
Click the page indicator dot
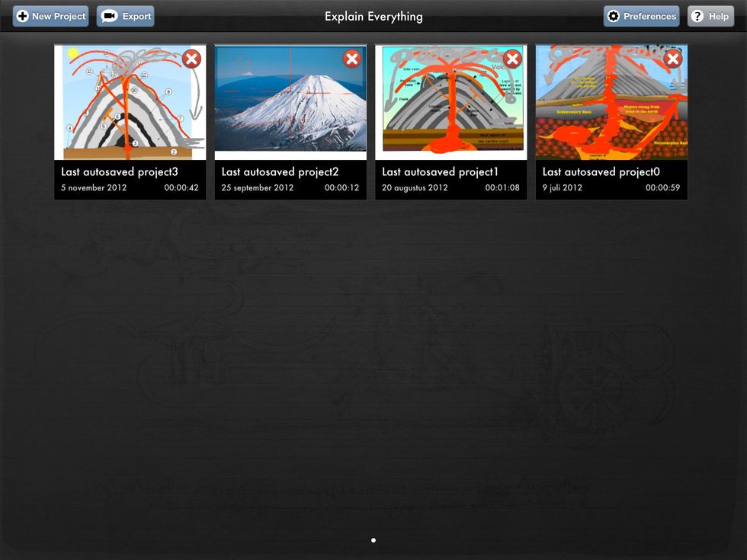coord(373,540)
